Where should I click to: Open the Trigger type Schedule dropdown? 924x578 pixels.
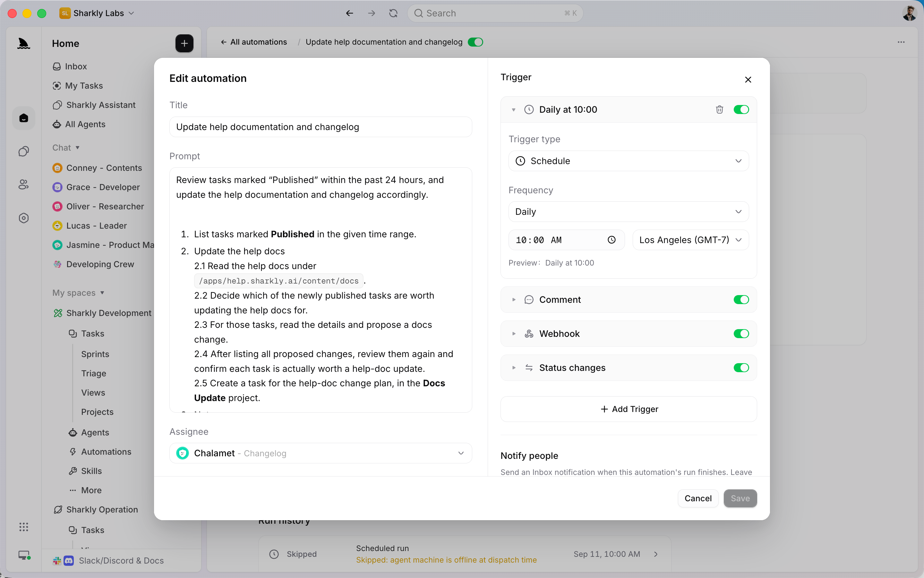coord(629,161)
